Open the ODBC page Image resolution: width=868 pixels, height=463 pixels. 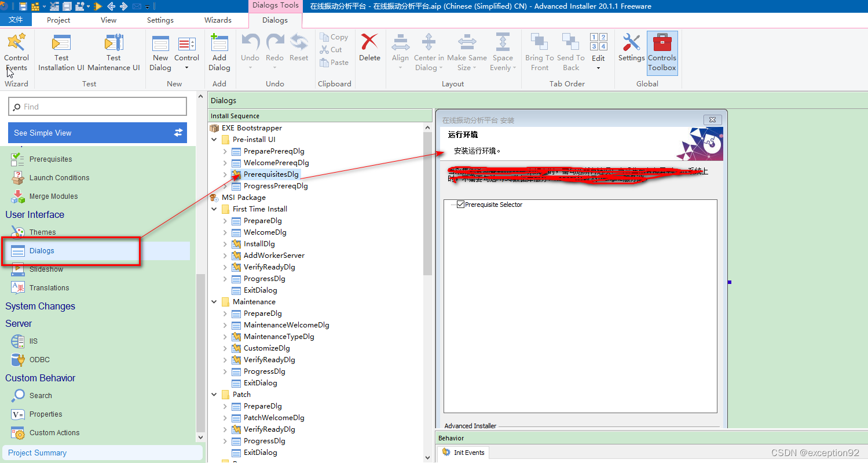tap(39, 359)
